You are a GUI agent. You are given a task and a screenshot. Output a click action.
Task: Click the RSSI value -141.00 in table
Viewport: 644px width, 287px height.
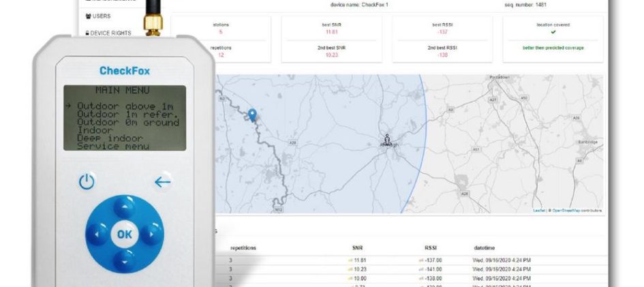coord(433,269)
